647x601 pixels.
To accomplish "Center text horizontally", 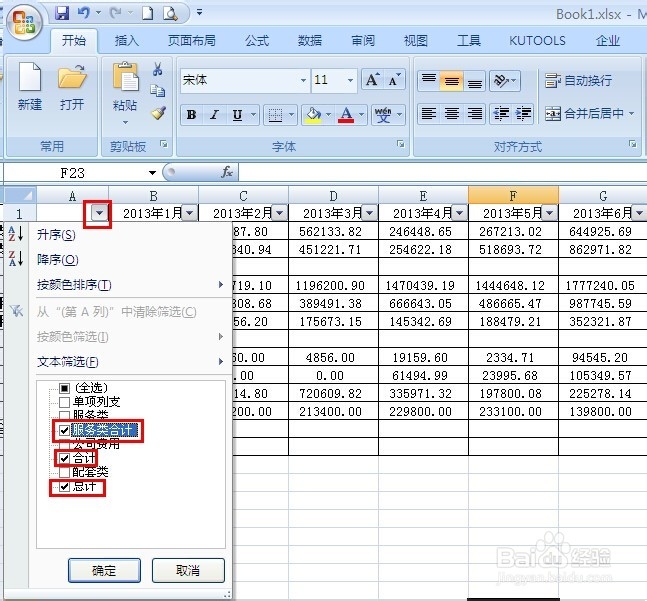I will tap(452, 113).
